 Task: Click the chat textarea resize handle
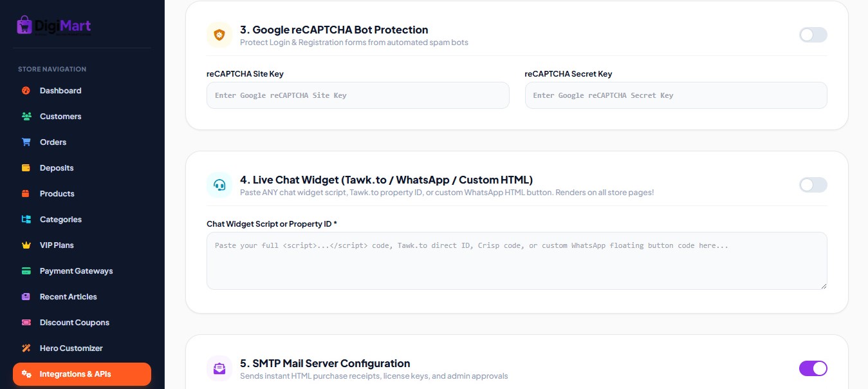pyautogui.click(x=823, y=285)
